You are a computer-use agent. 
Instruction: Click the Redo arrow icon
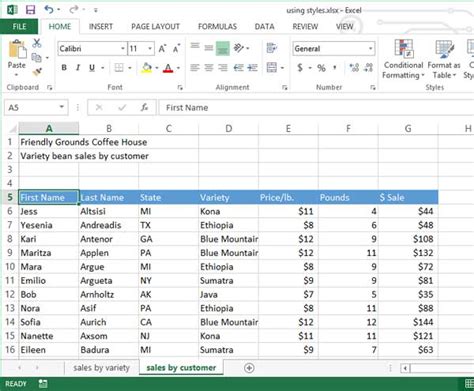click(74, 10)
